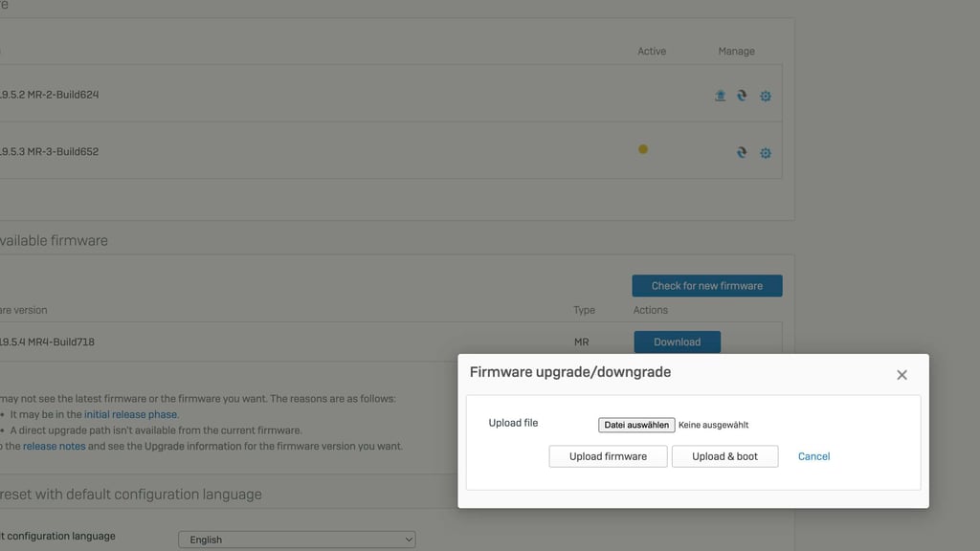The image size is (980, 551).
Task: Click Upload & boot button
Action: coord(724,456)
